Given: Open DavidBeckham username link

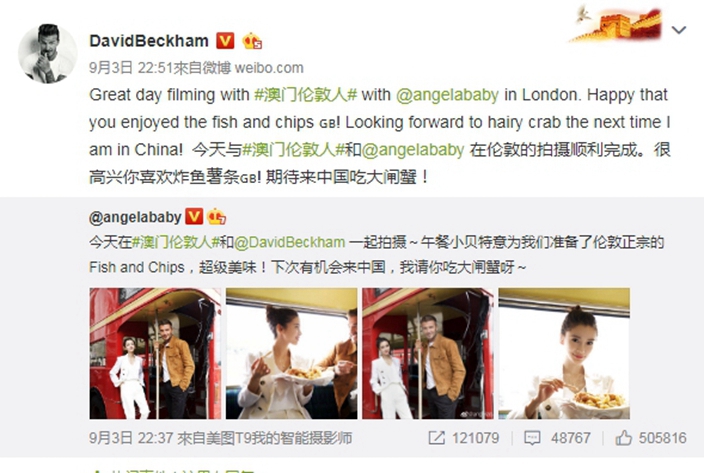Looking at the screenshot, I should pos(149,41).
